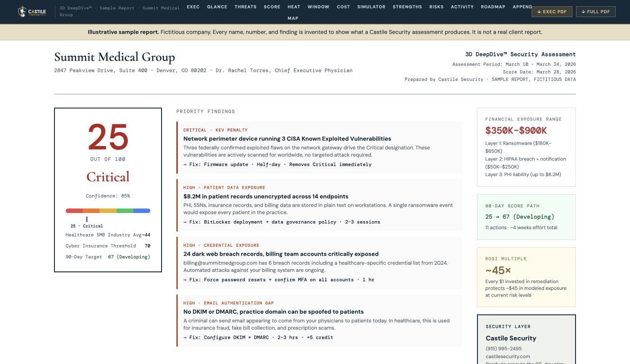Screen dimensions: 630x364
Task: Select the CISA Known Exploited Vulnerabilities finding title
Action: [x=287, y=139]
